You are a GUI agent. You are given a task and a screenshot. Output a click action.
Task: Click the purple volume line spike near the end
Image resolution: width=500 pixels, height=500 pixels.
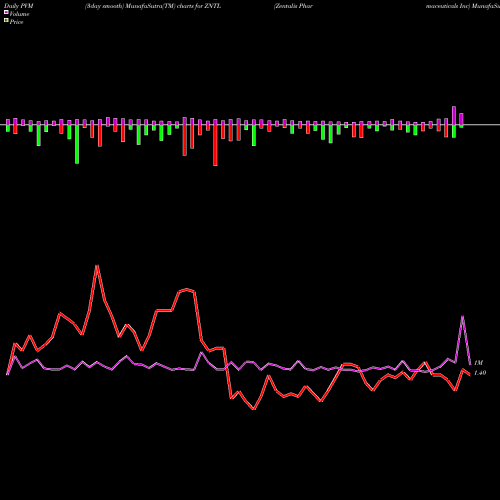[x=462, y=316]
